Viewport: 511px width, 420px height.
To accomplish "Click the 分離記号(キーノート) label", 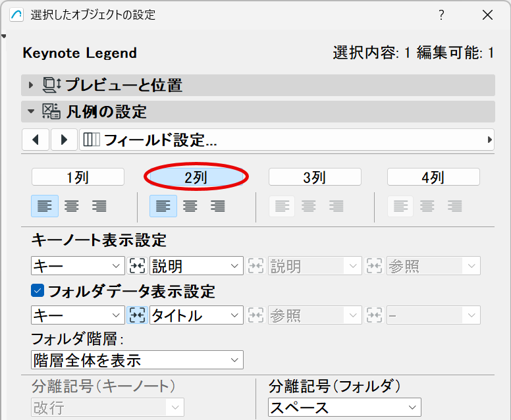I will point(103,386).
